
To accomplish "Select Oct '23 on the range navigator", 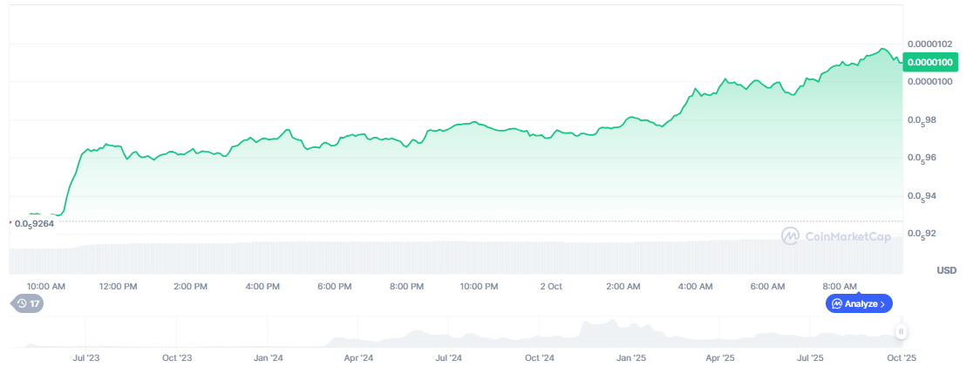I will (177, 358).
